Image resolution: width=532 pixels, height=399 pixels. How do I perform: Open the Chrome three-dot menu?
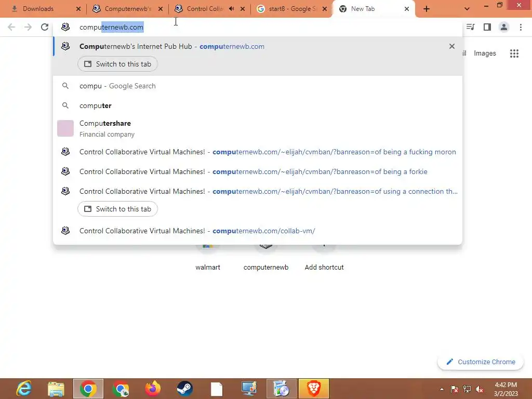click(x=521, y=27)
